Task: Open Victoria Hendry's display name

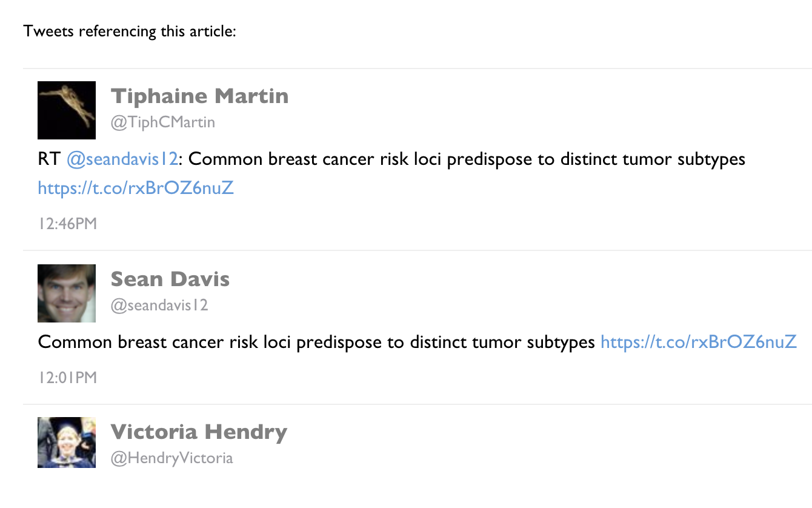Action: click(x=199, y=432)
